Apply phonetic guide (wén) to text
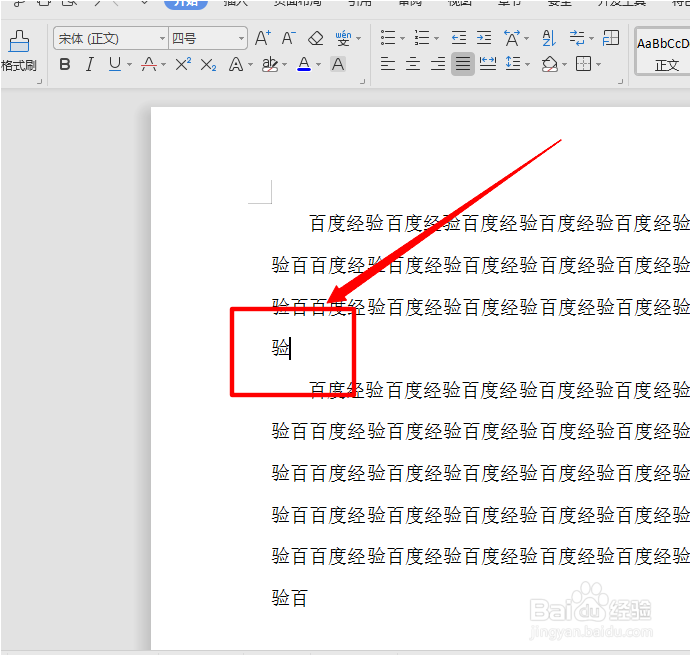691x656 pixels. pyautogui.click(x=343, y=38)
